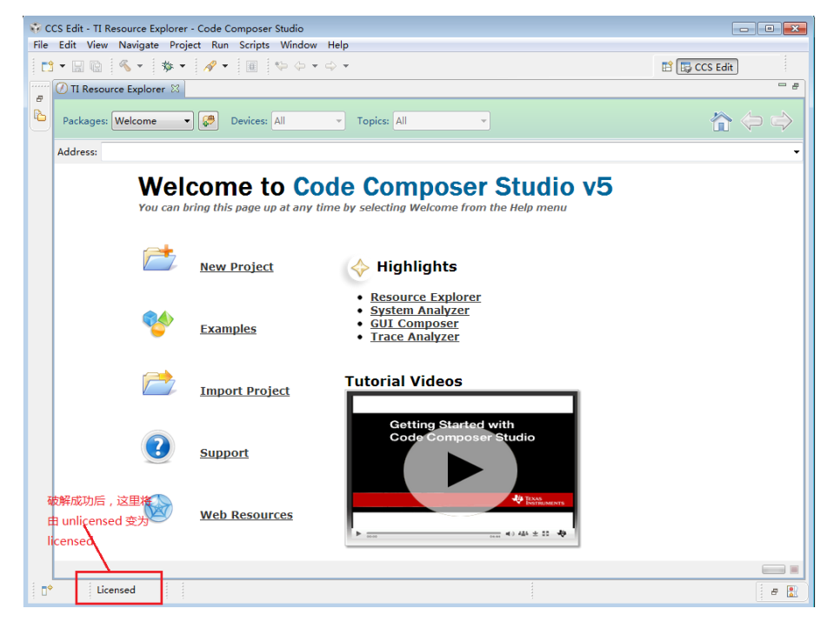Click the video progress bar
This screenshot has height=622, width=840.
tap(433, 534)
